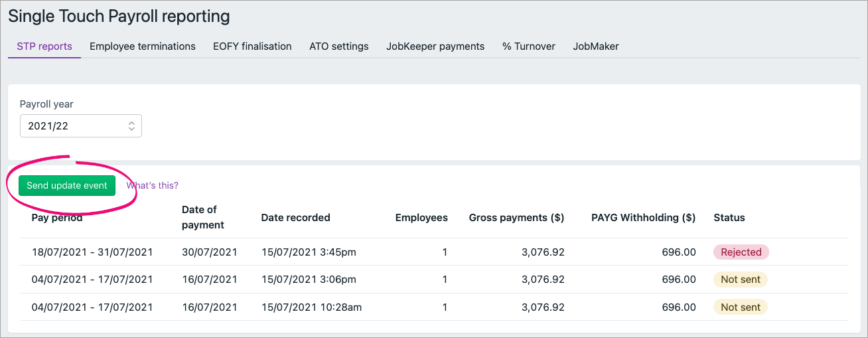Select the JobKeeper payments tab
This screenshot has width=868, height=338.
click(435, 46)
